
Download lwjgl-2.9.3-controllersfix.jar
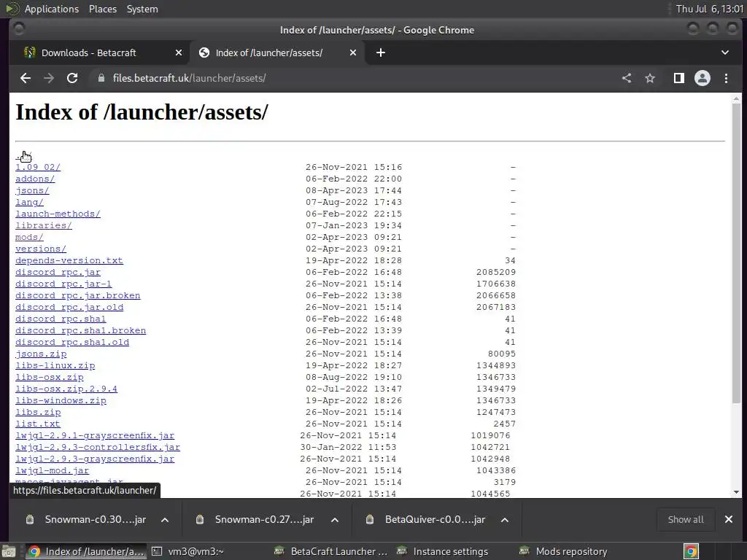[98, 447]
